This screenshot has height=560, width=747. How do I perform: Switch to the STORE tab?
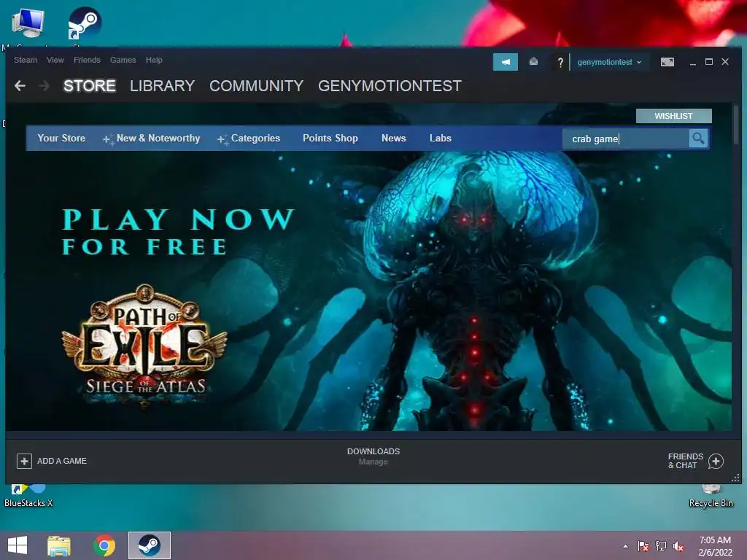click(x=90, y=86)
